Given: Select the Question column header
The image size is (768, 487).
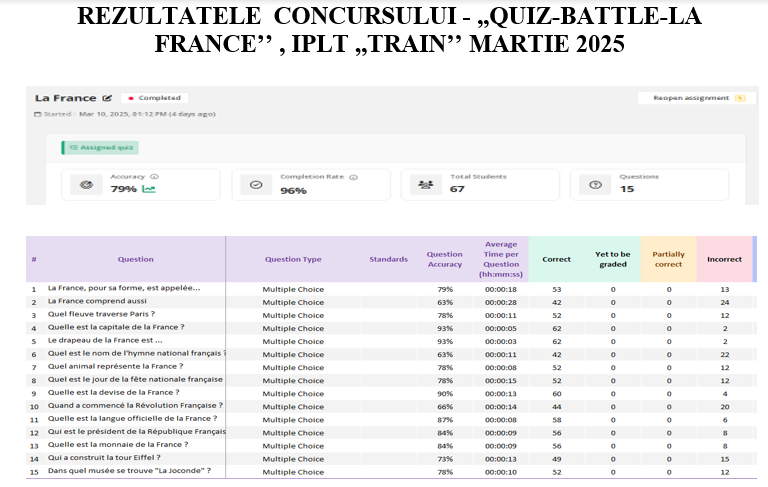Looking at the screenshot, I should 136,259.
